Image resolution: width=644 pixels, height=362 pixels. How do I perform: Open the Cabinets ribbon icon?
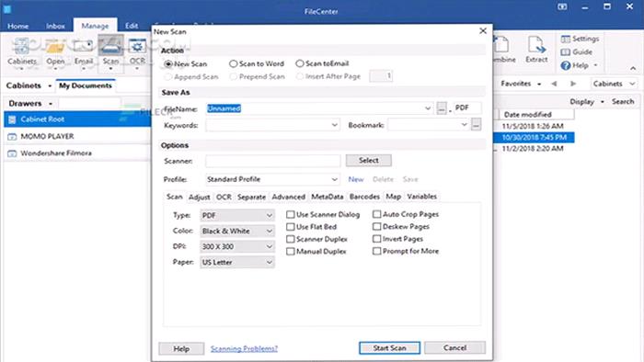tap(22, 46)
